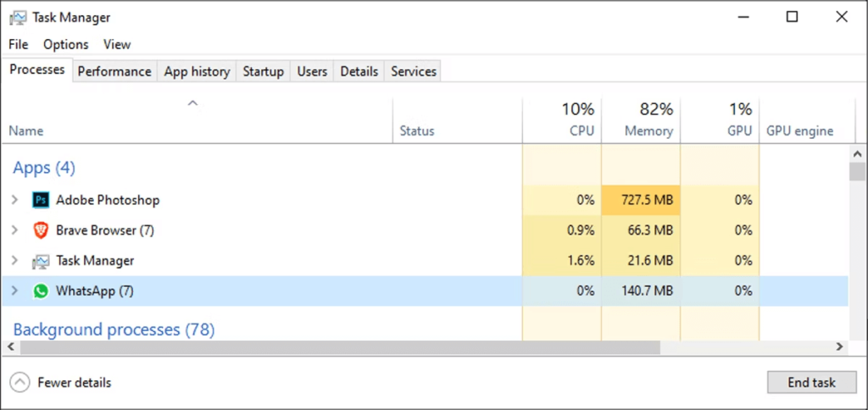This screenshot has height=410, width=868.
Task: Minimize the Task Manager window
Action: [743, 17]
